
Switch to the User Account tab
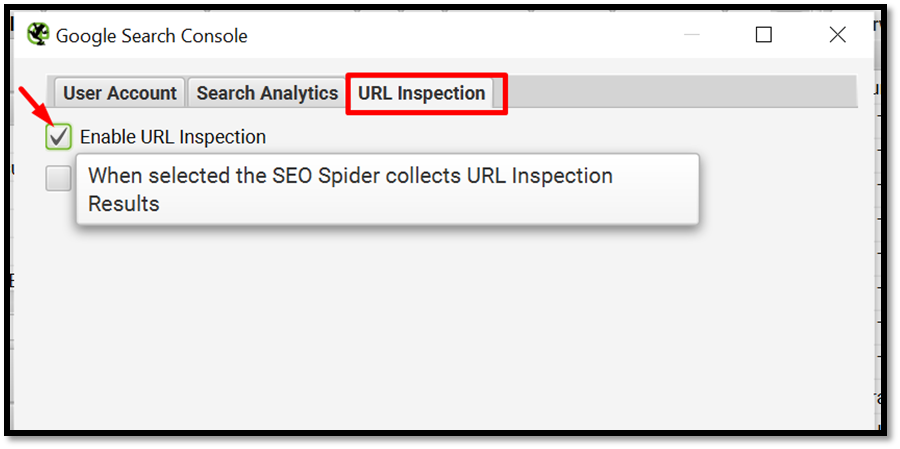[119, 93]
